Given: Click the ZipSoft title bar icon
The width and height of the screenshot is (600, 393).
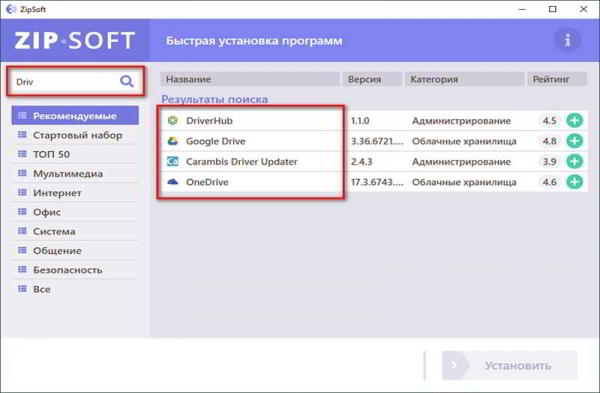Looking at the screenshot, I should [x=11, y=9].
